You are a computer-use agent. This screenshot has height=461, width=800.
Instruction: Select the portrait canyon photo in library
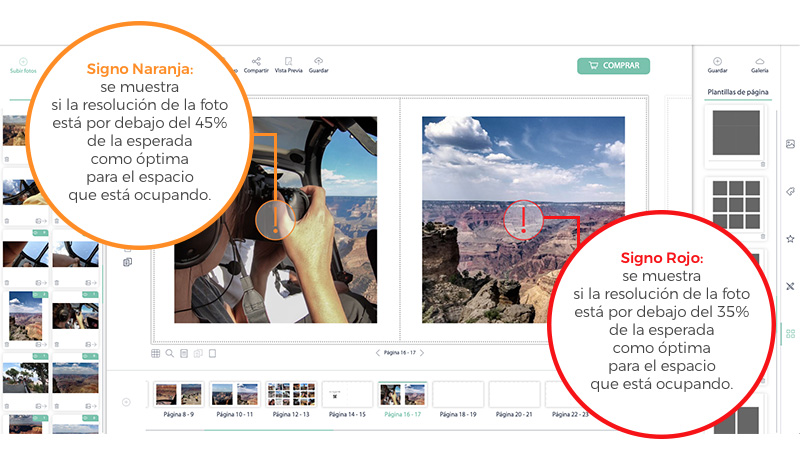point(26,316)
